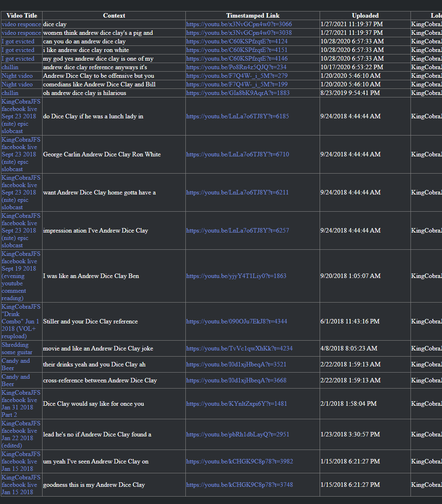Viewport: 442px width, 504px height.
Task: Follow the timestamped link ending t=4124
Action: click(x=237, y=41)
